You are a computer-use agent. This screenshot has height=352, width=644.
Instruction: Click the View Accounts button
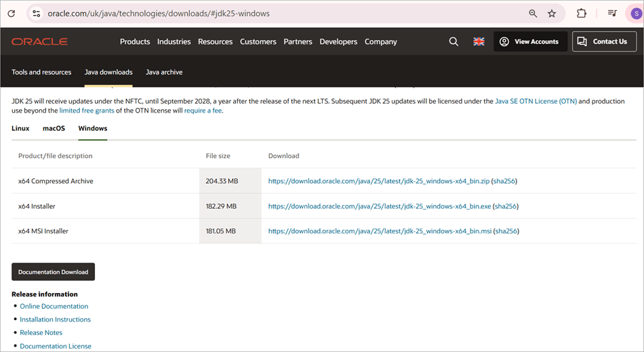pyautogui.click(x=530, y=41)
